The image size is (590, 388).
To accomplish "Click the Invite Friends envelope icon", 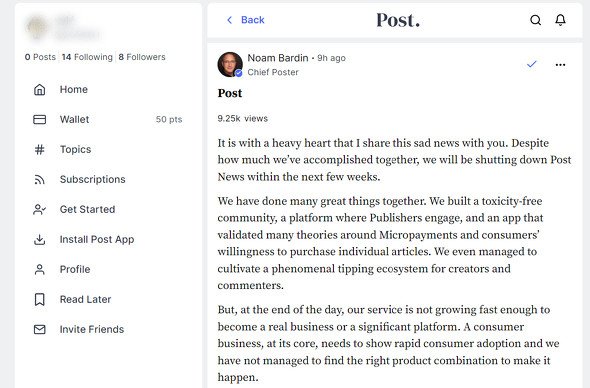I will coord(40,330).
